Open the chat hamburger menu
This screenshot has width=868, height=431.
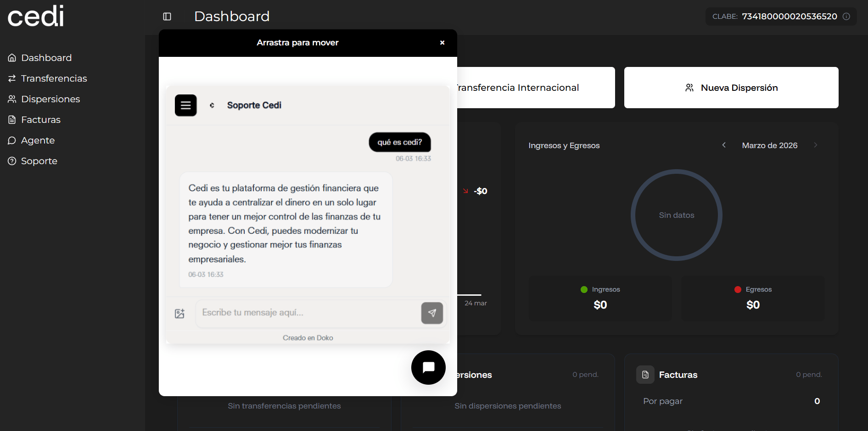(x=186, y=105)
